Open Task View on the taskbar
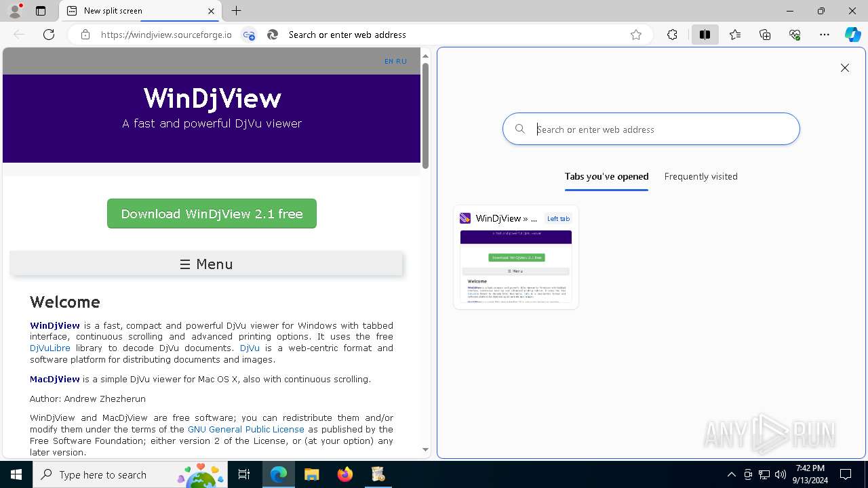The width and height of the screenshot is (868, 488). click(x=245, y=474)
